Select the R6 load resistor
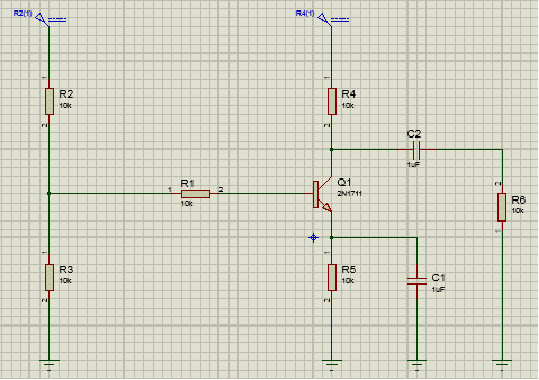The image size is (539, 380). 502,207
